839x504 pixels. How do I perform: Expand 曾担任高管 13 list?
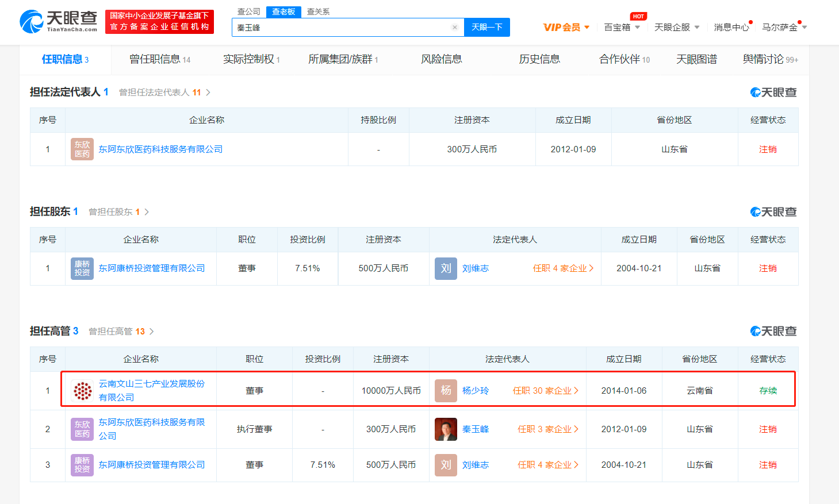[x=121, y=332]
